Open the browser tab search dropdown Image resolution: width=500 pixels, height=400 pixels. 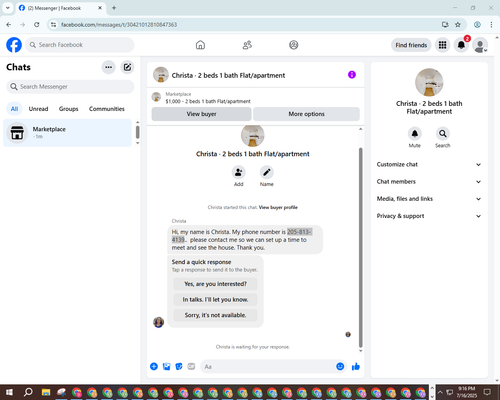pos(8,8)
